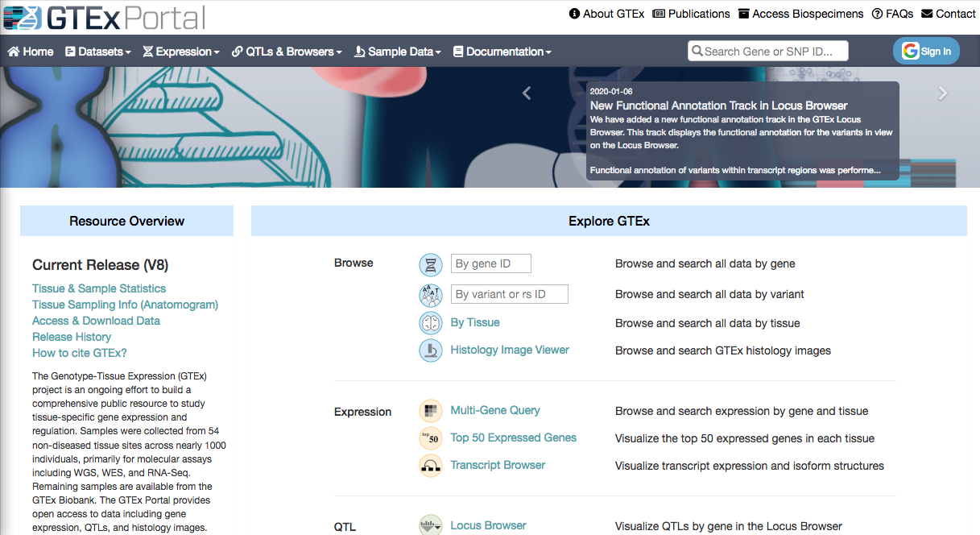Viewport: 980px width, 535px height.
Task: Click the Browse section label
Action: (x=354, y=263)
